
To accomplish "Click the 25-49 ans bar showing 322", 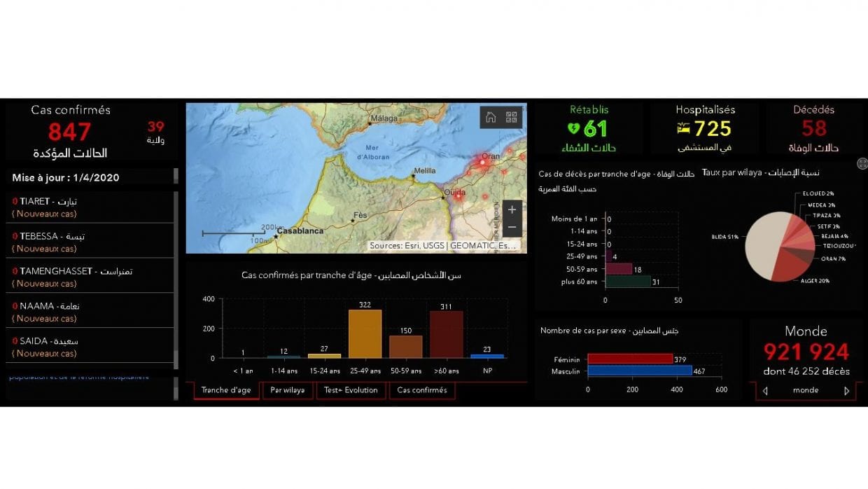I will click(x=365, y=333).
